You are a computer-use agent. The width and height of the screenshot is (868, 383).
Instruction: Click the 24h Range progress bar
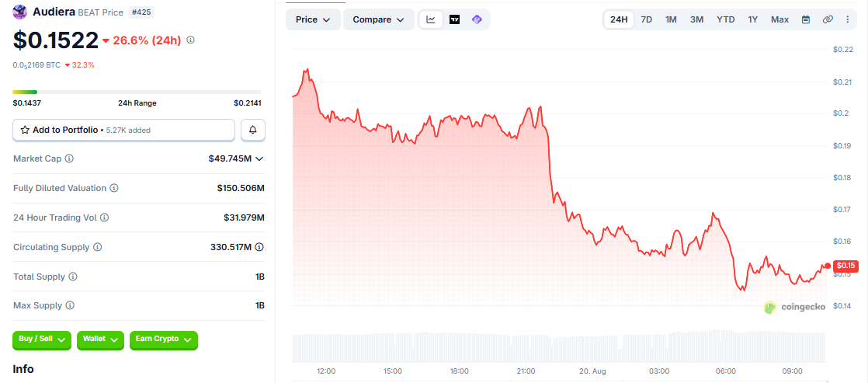coord(137,92)
